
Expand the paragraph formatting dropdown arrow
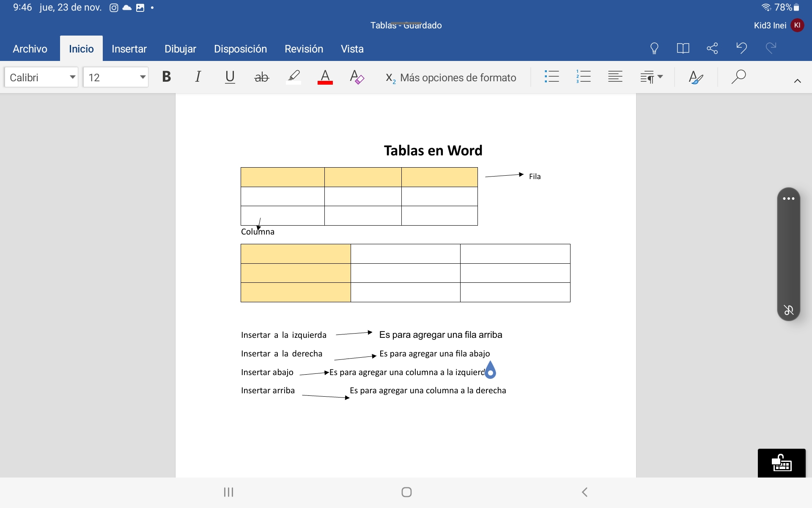tap(660, 77)
